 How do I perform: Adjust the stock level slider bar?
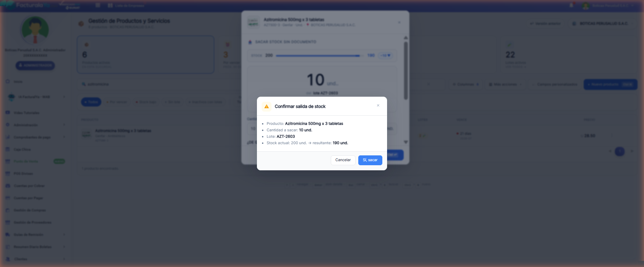(318, 56)
